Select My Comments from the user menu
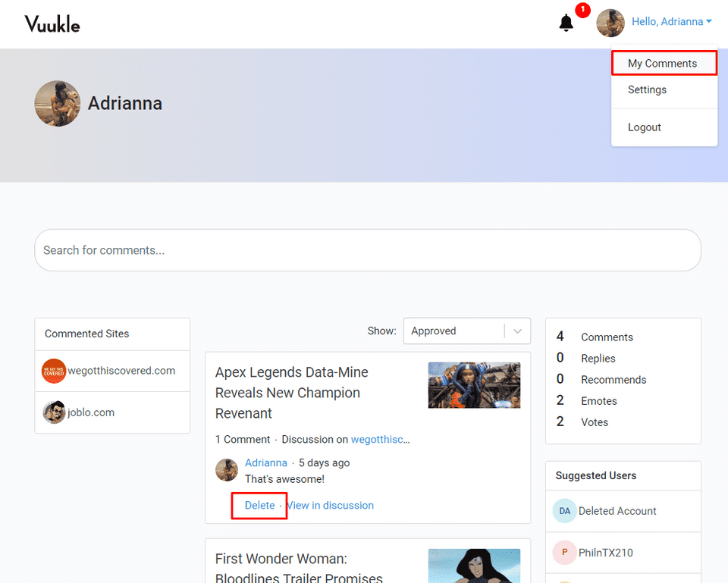This screenshot has height=583, width=728. [662, 64]
